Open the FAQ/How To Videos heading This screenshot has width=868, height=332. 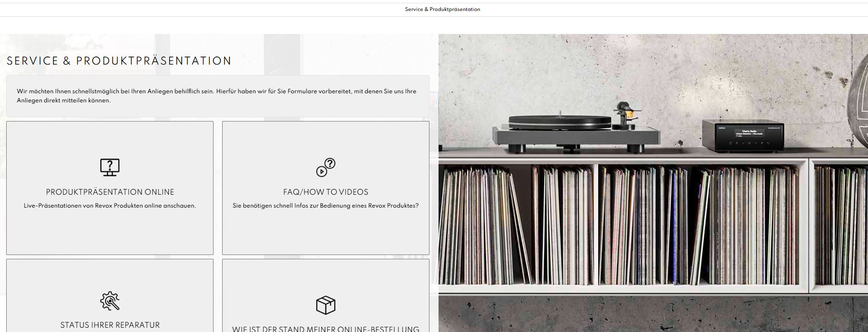(326, 192)
